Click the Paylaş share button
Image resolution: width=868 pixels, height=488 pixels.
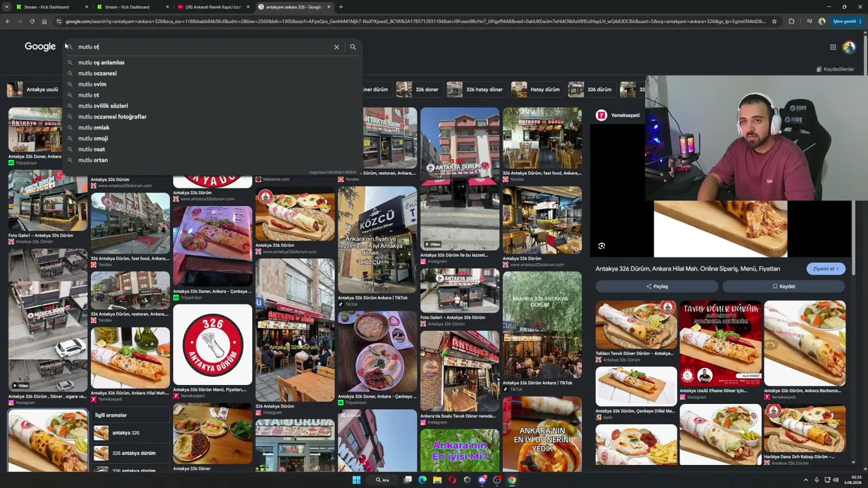pyautogui.click(x=656, y=286)
